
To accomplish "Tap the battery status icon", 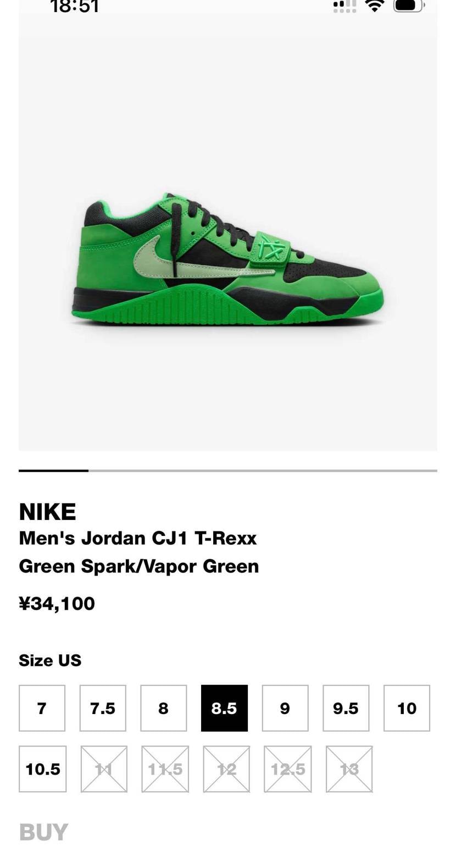I will point(409,5).
